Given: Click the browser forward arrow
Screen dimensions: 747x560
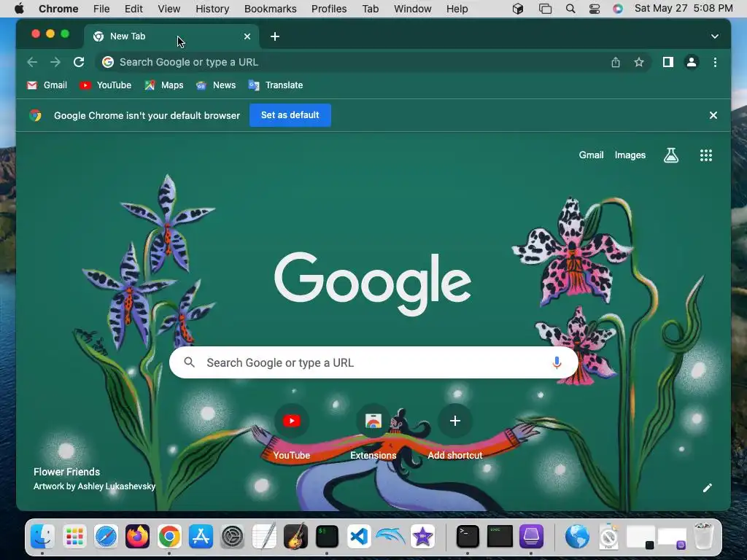Looking at the screenshot, I should pyautogui.click(x=55, y=63).
